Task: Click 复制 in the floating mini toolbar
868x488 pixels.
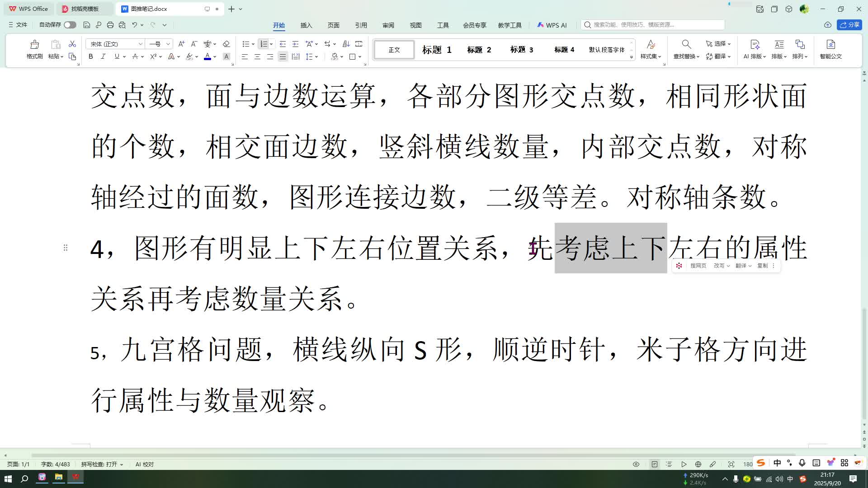Action: 762,266
